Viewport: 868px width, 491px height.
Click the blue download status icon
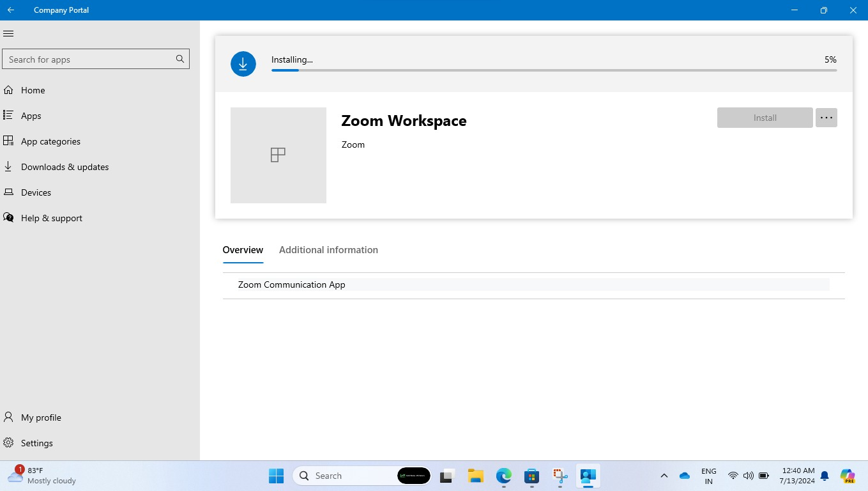243,64
